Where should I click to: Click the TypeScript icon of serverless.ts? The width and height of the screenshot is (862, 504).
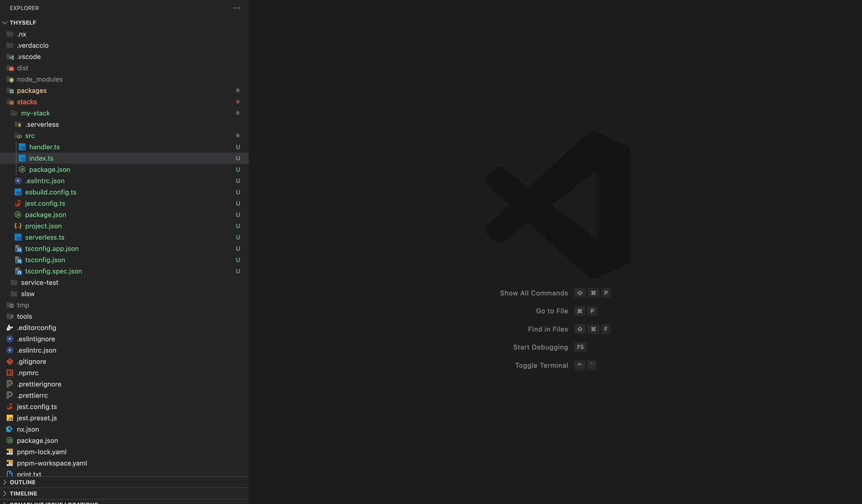(x=18, y=238)
